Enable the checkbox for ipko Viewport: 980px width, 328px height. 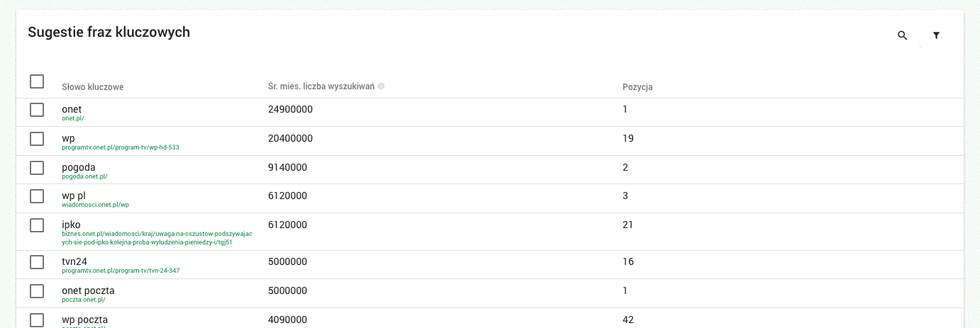pyautogui.click(x=37, y=225)
